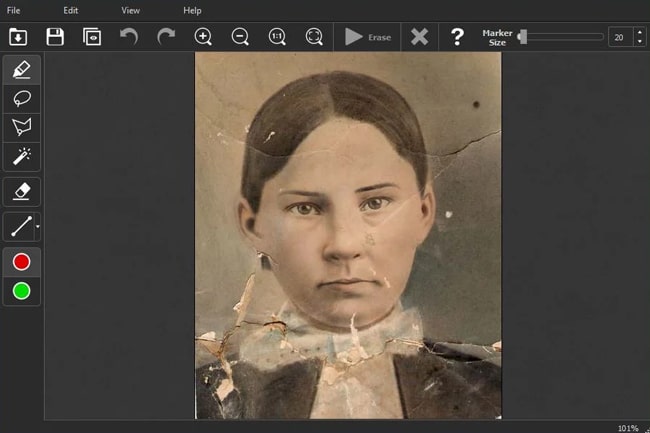Open the File menu
Image resolution: width=650 pixels, height=433 pixels.
point(13,10)
